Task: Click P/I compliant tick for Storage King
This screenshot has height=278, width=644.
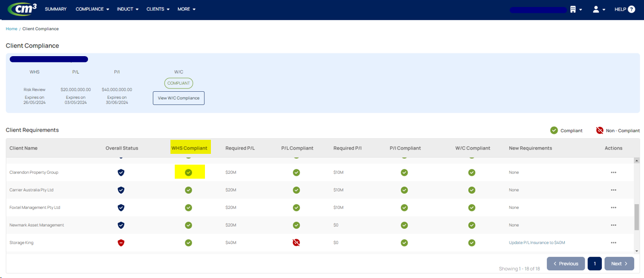Action: tap(405, 243)
